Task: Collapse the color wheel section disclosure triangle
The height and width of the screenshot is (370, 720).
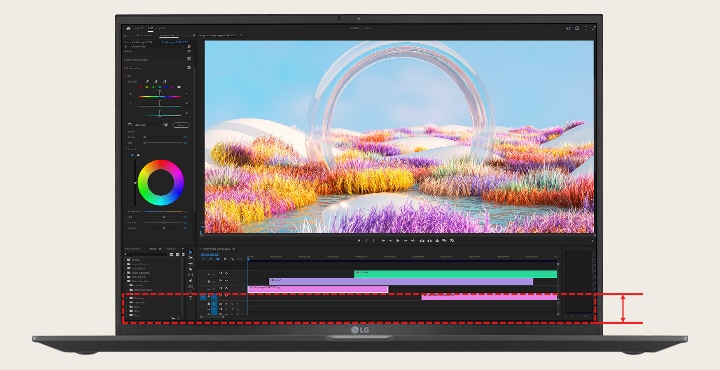Action: tap(125, 149)
